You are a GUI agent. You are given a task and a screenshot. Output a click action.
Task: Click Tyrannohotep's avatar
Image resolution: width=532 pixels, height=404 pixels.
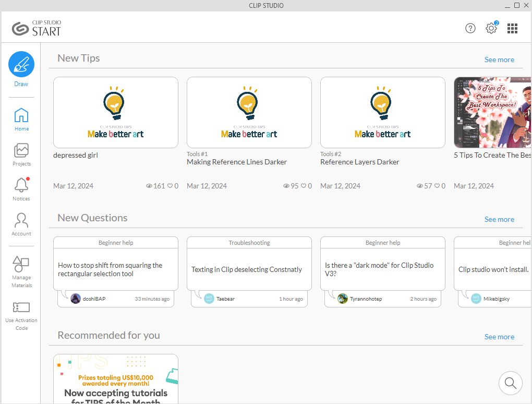tap(343, 299)
